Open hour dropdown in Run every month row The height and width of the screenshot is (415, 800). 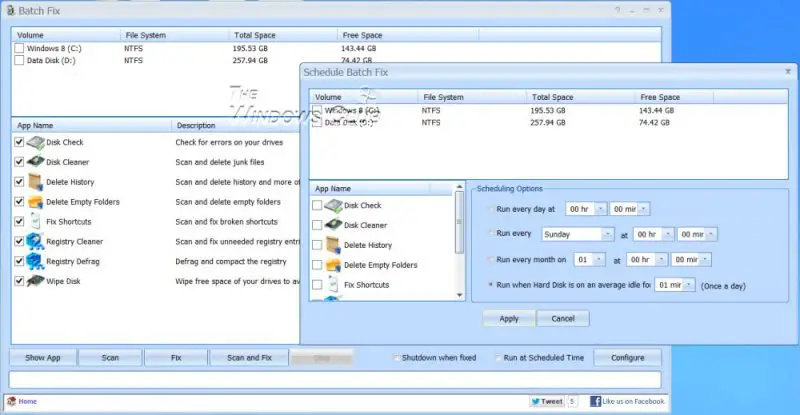[x=661, y=260]
